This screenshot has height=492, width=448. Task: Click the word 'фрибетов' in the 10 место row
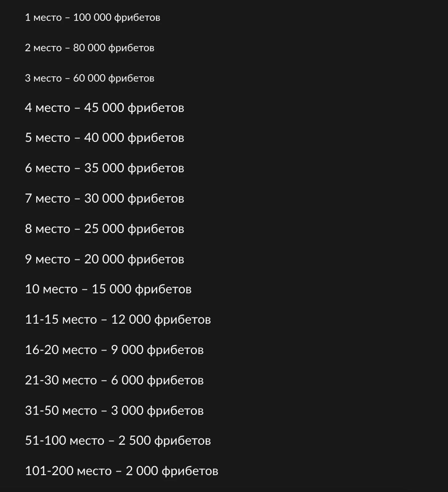point(163,290)
